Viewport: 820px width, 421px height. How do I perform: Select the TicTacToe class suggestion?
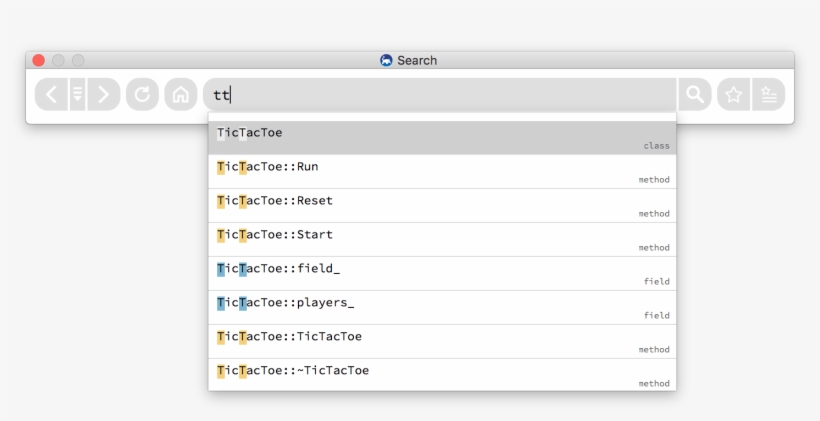[442, 138]
